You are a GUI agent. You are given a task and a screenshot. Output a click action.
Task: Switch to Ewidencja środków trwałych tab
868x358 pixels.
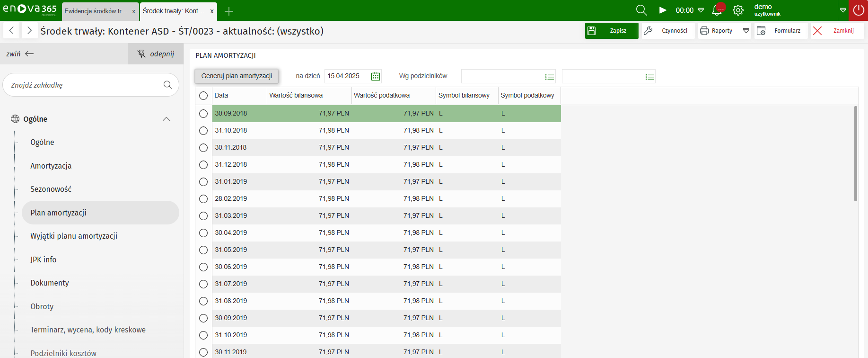(96, 11)
